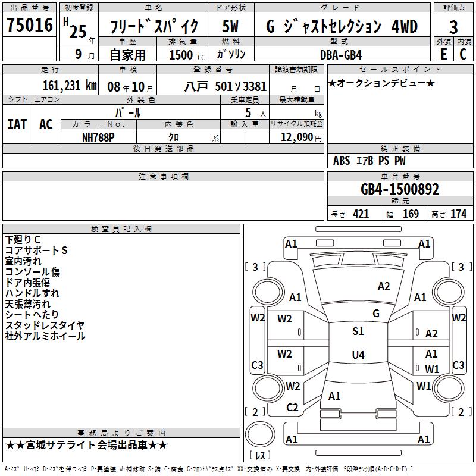Click the lot number 75016
Image resolution: width=476 pixels, height=476 pixels.
[x=30, y=24]
